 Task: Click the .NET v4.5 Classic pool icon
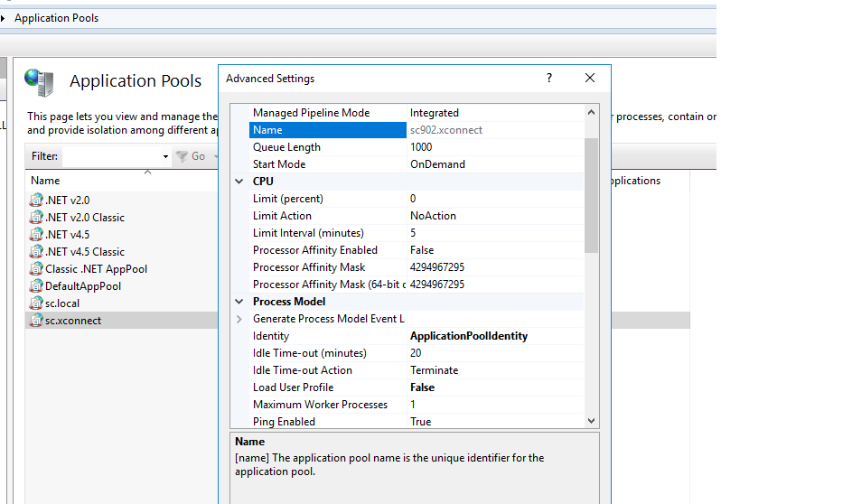(x=37, y=252)
